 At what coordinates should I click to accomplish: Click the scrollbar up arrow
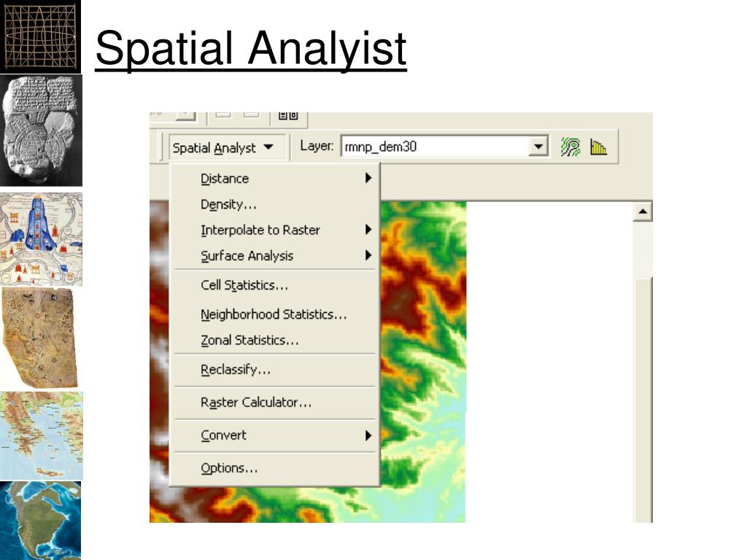point(643,211)
